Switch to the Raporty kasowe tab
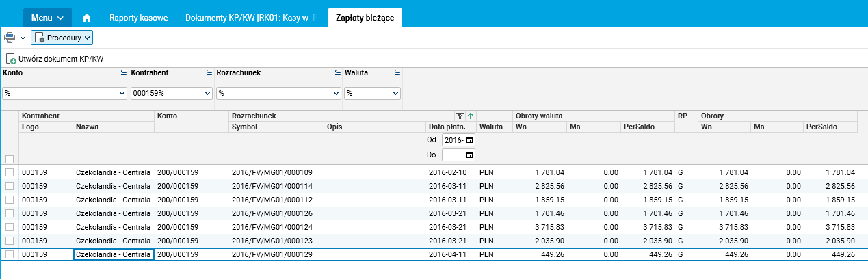 point(138,18)
